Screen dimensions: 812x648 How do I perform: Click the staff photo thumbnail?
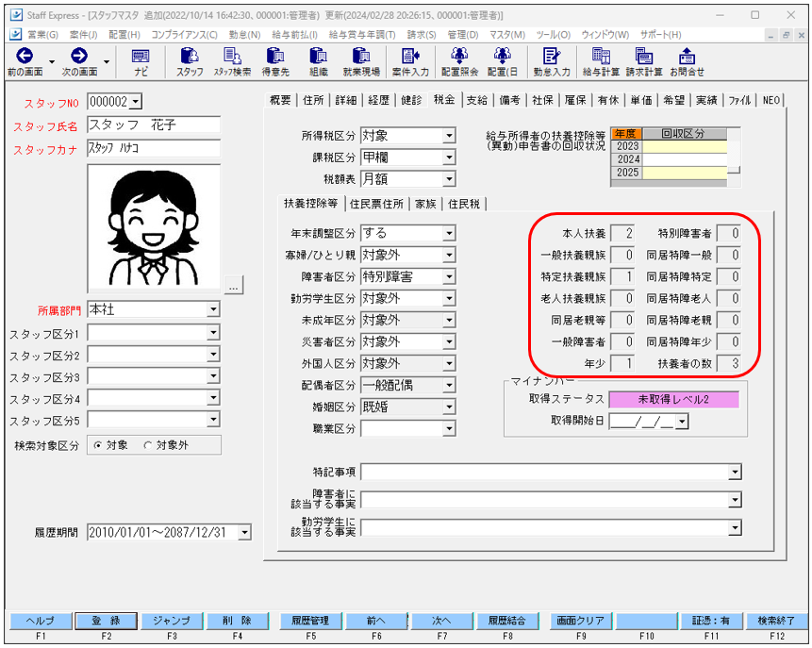(x=154, y=228)
